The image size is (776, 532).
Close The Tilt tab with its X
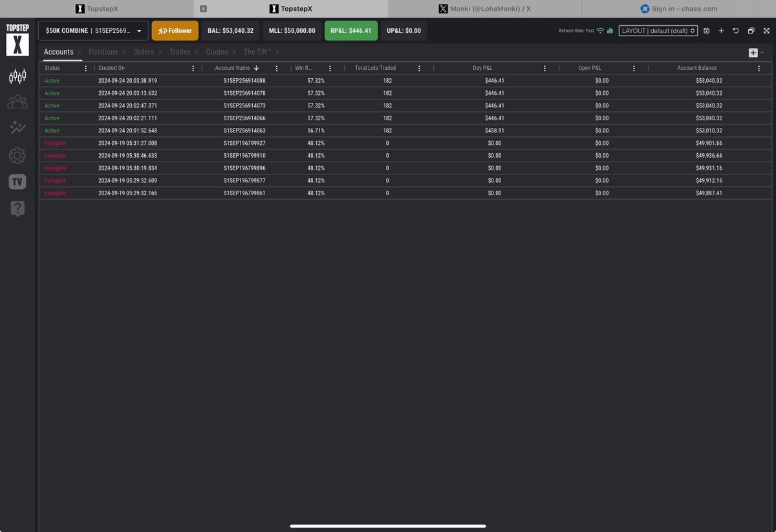277,52
